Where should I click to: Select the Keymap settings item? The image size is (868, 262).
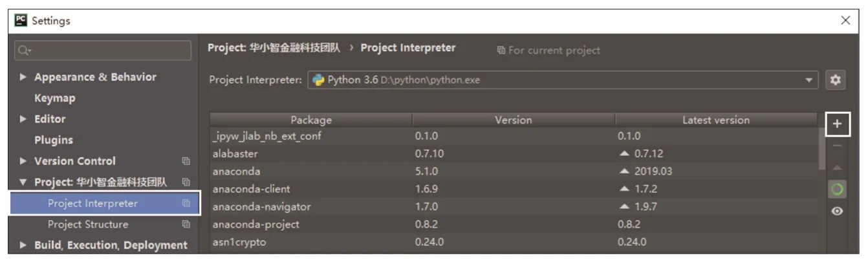point(55,98)
